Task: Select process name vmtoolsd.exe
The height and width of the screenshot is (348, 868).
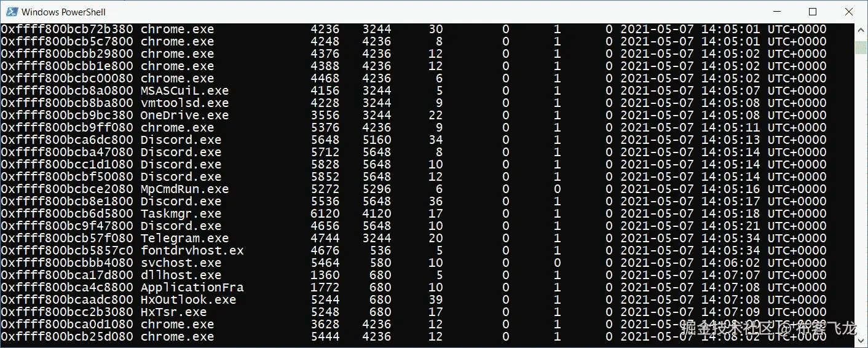Action: pos(184,103)
